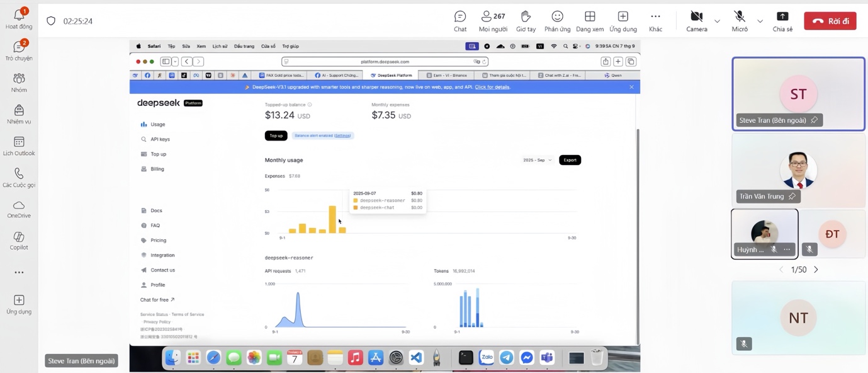Expand camera options dropdown arrow
This screenshot has width=868, height=373.
(x=717, y=21)
